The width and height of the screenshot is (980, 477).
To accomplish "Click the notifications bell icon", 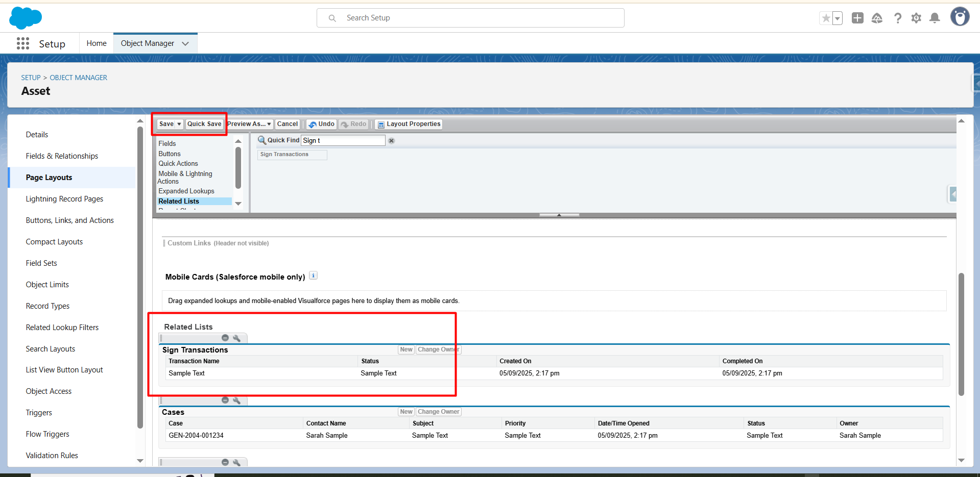I will (935, 18).
